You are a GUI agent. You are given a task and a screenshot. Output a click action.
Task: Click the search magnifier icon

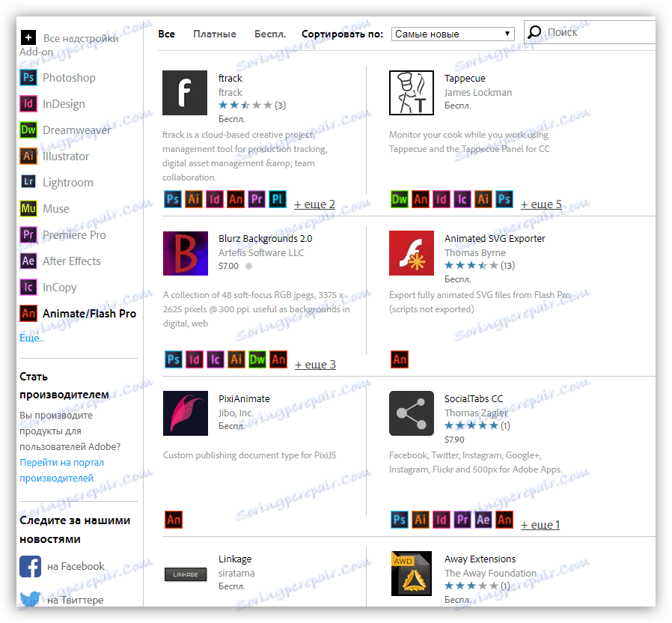click(534, 31)
